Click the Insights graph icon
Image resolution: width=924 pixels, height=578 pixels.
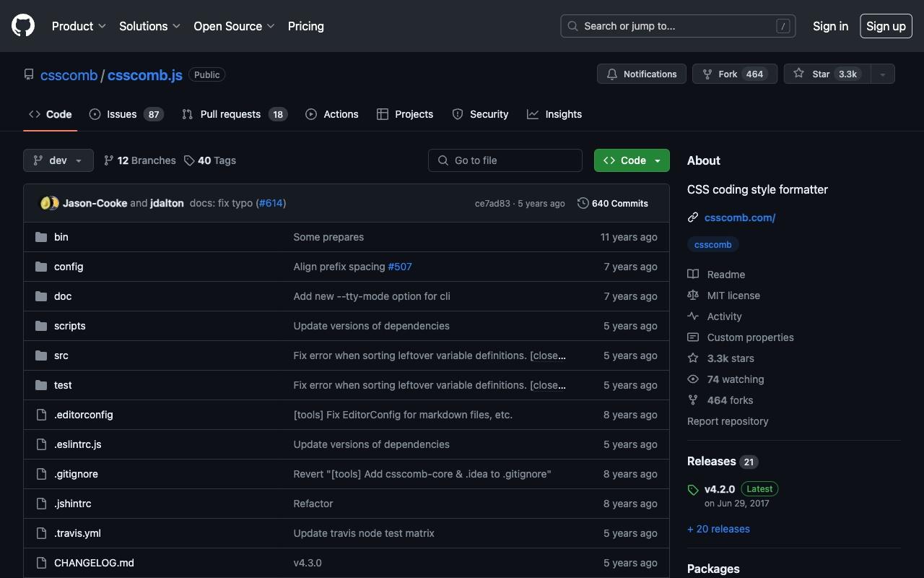pos(533,114)
